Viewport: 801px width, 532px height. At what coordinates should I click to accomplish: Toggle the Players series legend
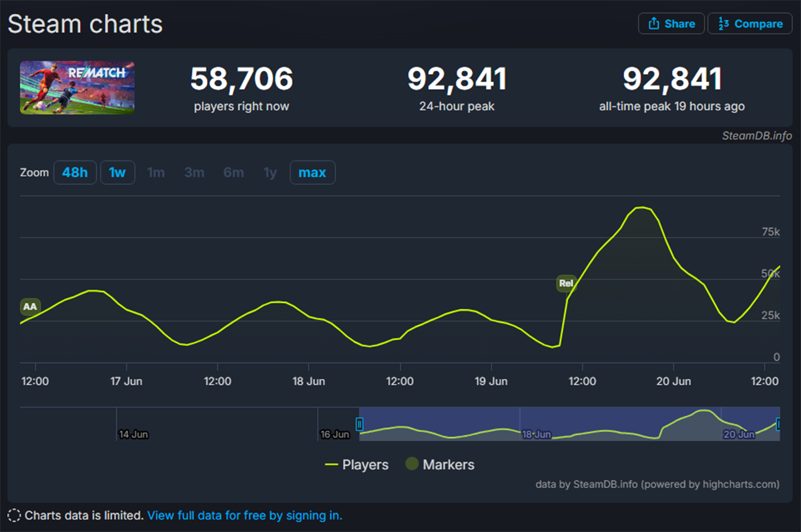coord(356,465)
